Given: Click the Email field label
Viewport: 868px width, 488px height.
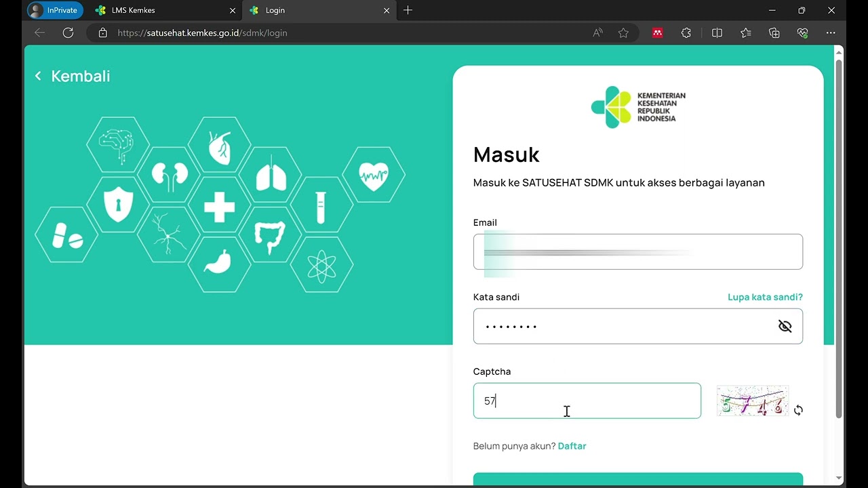Looking at the screenshot, I should click(x=485, y=222).
